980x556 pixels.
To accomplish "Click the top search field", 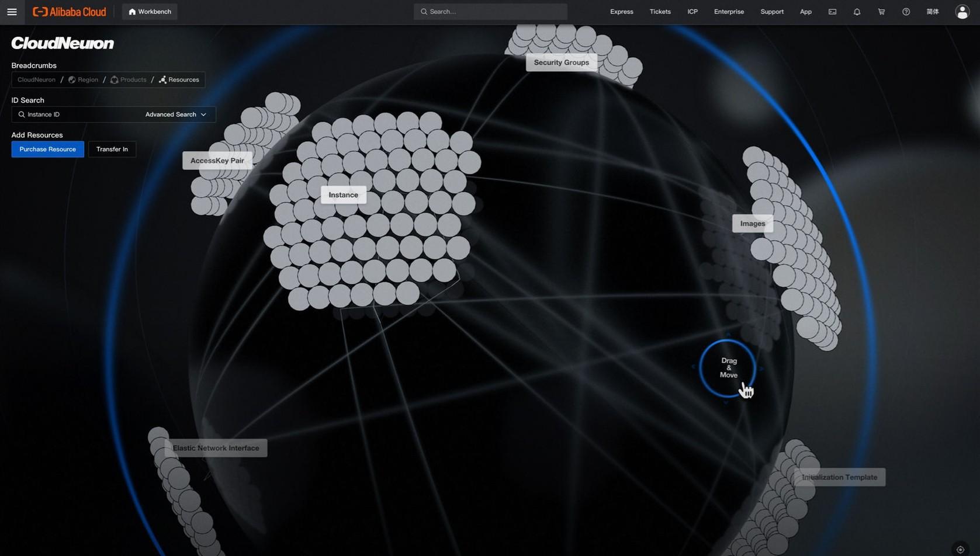I will point(490,12).
